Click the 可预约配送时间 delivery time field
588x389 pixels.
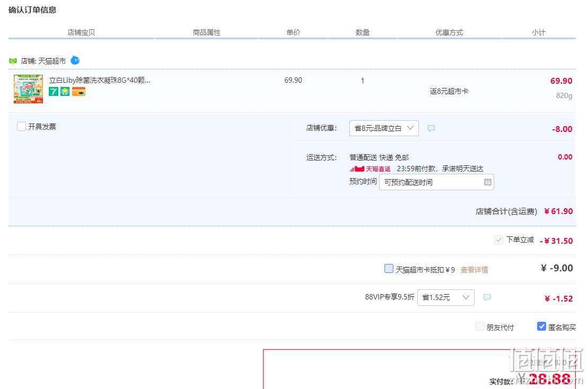(x=436, y=182)
